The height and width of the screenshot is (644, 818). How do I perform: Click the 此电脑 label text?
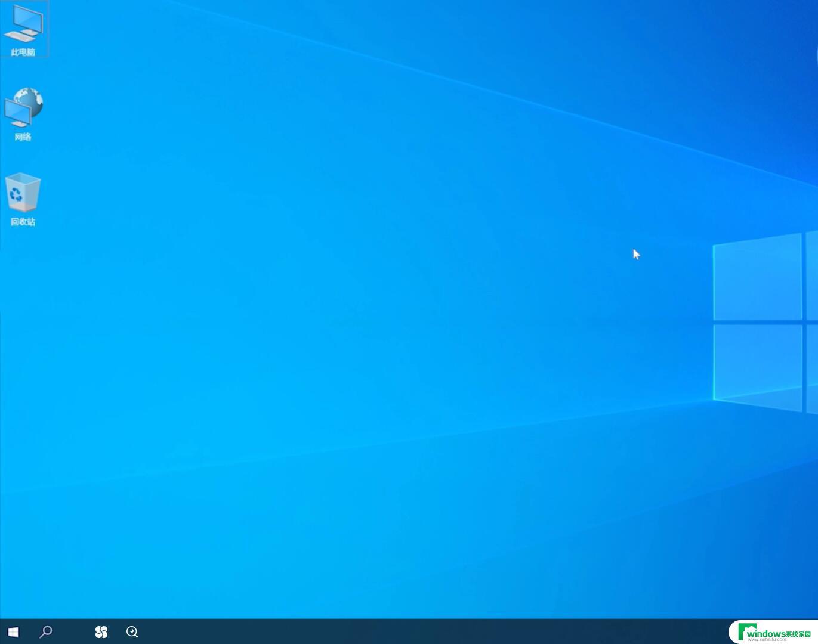pos(23,52)
